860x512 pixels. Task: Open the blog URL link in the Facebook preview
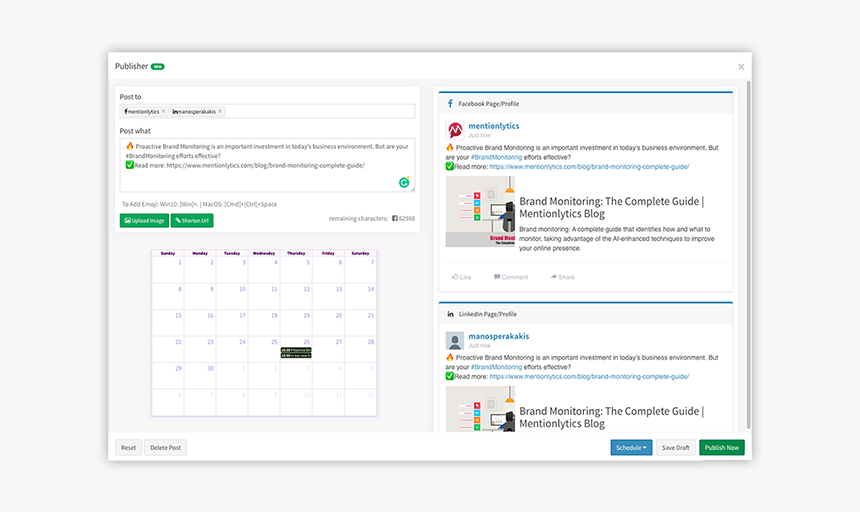click(x=589, y=167)
